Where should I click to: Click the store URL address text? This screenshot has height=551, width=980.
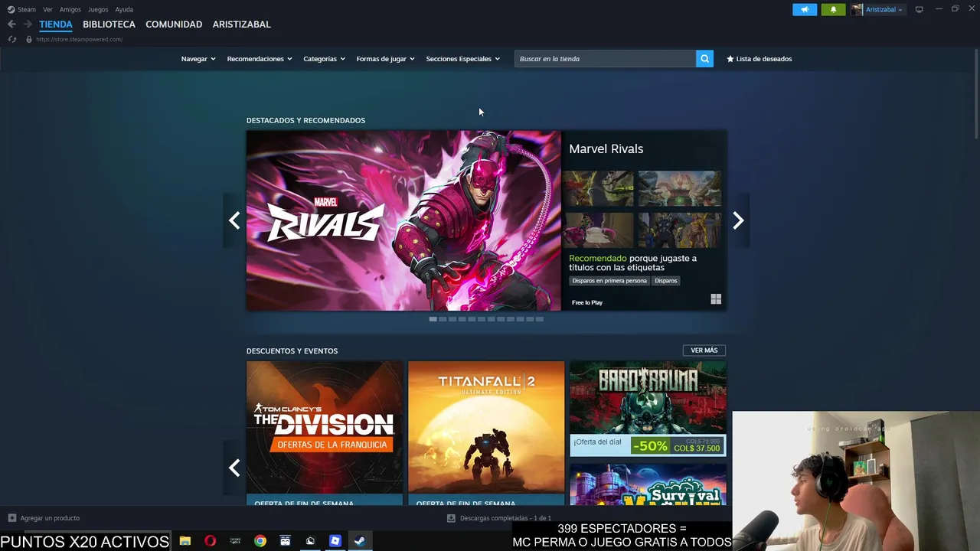79,39
